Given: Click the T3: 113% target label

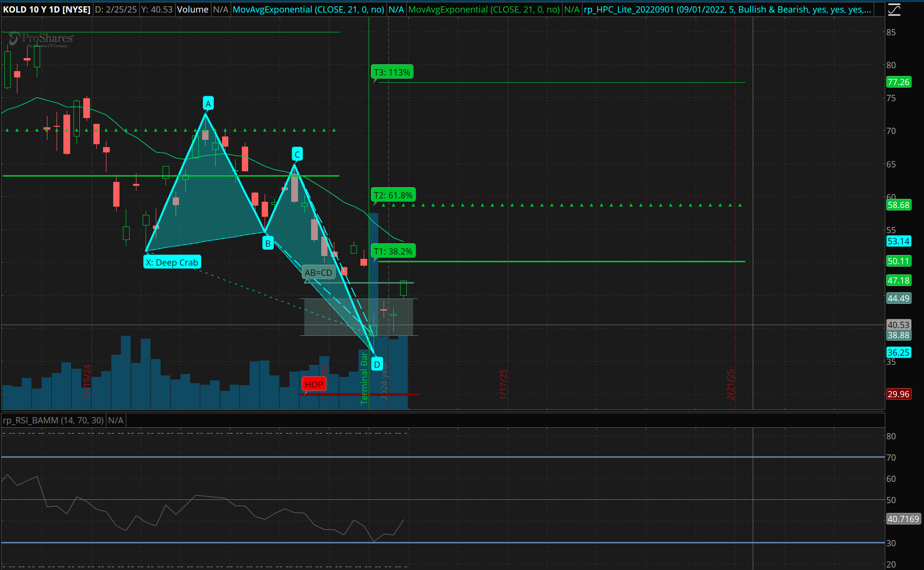Looking at the screenshot, I should click(x=392, y=73).
